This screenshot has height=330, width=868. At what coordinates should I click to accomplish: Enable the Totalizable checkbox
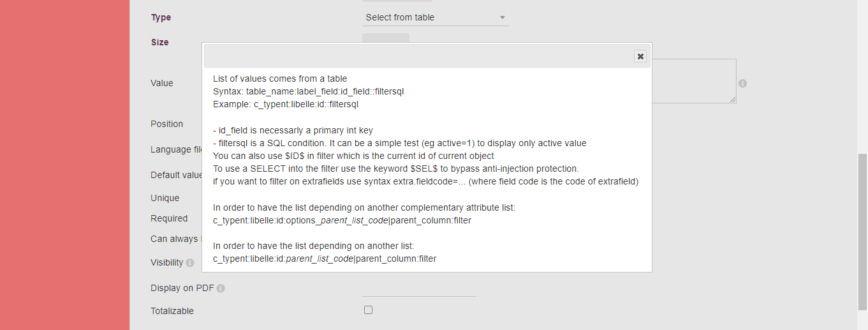368,310
